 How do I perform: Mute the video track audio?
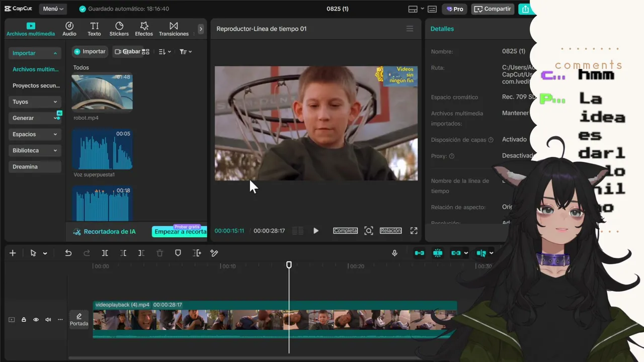pyautogui.click(x=48, y=320)
